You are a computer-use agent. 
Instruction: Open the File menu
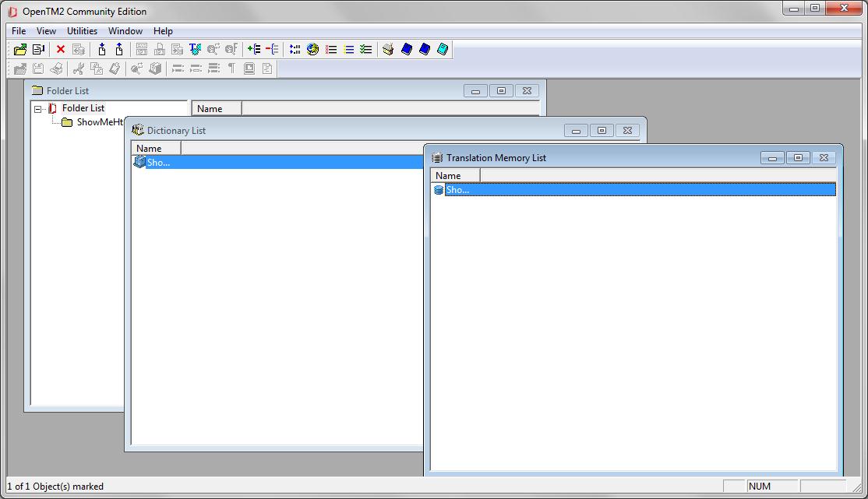click(x=18, y=31)
